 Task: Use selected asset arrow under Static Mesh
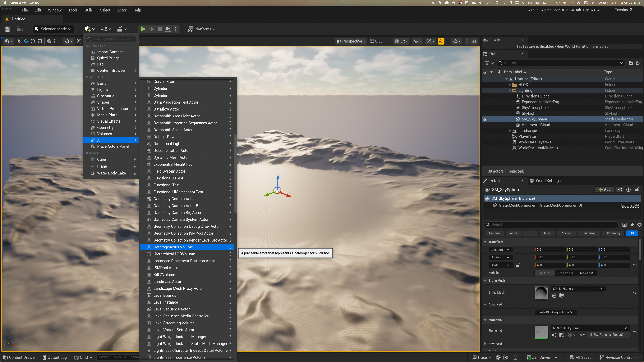554,296
